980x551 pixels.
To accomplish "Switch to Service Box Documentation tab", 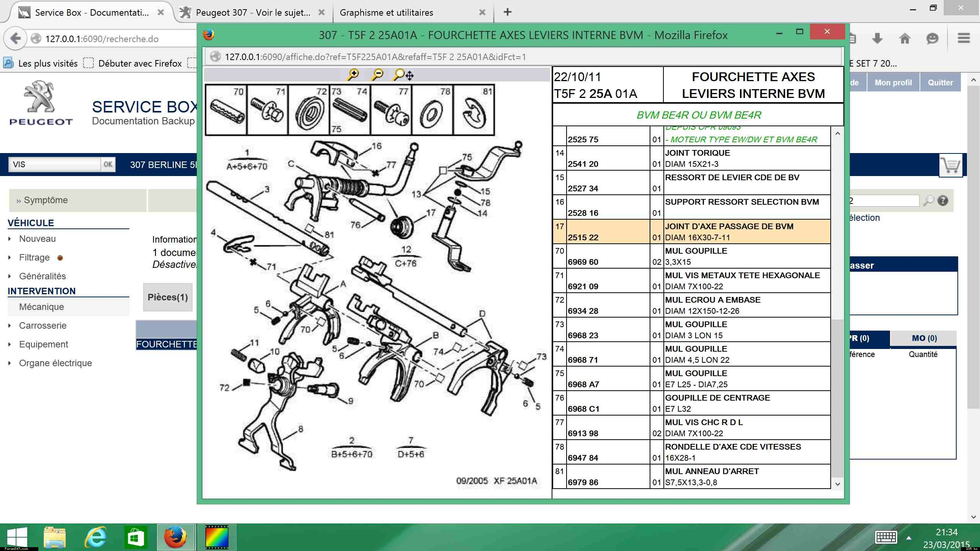I will tap(92, 12).
